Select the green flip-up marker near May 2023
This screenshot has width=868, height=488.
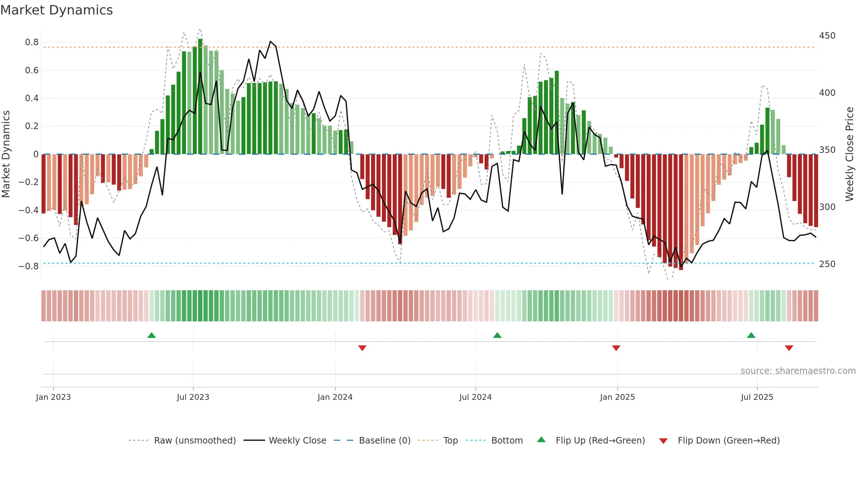152,335
